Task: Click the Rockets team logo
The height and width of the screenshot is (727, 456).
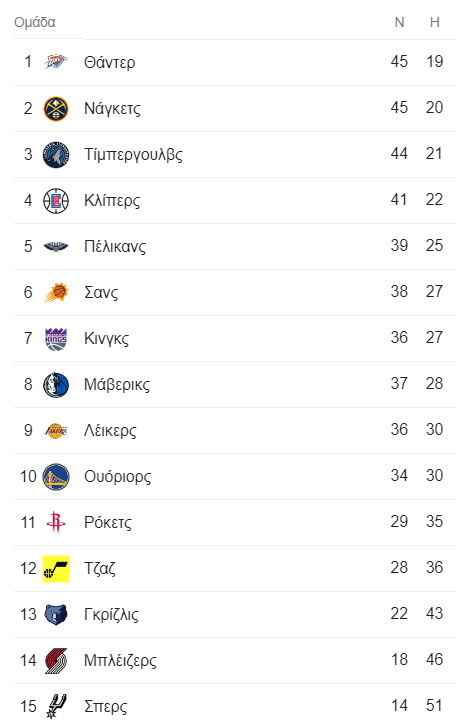Action: click(x=56, y=523)
